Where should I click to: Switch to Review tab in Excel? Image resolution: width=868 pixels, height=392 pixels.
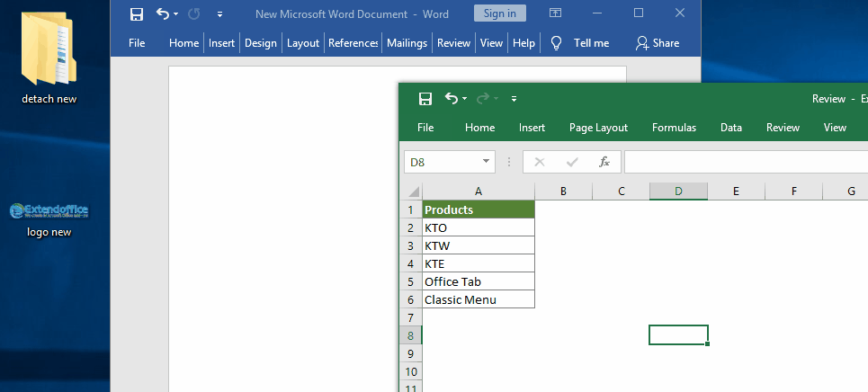click(783, 128)
